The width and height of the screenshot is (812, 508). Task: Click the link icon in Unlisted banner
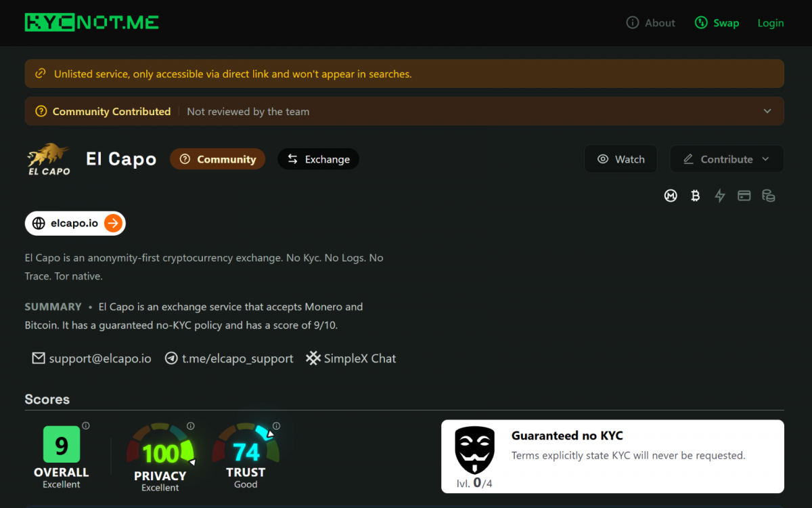41,73
